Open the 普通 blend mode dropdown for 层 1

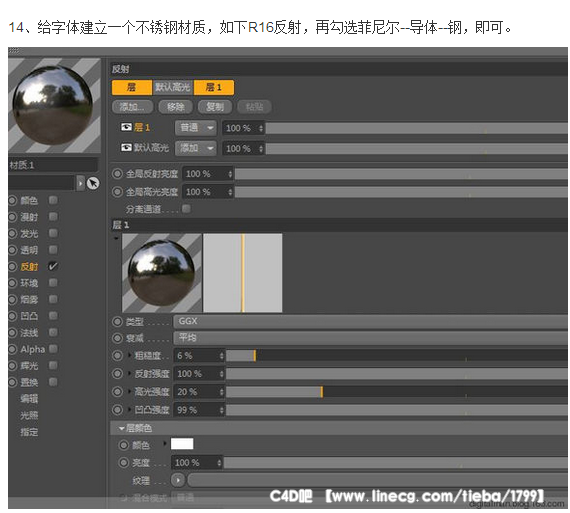(196, 128)
